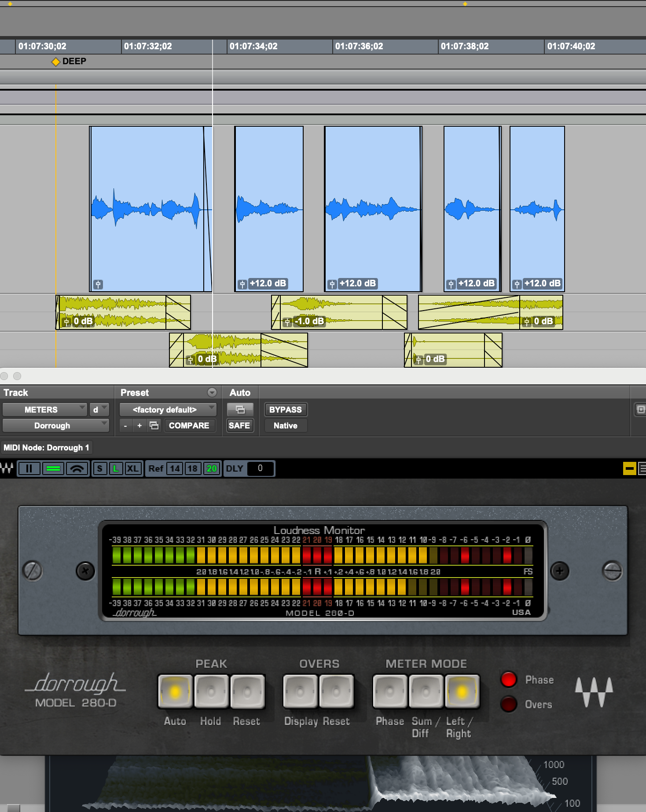Viewport: 646px width, 812px height.
Task: Click the Waves logo in plugin toolbar
Action: [7, 468]
